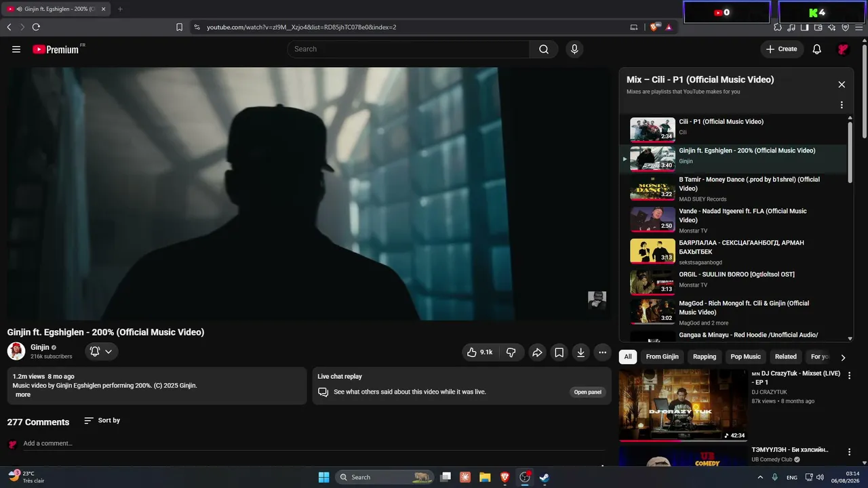
Task: Open Steam from the taskbar
Action: click(x=544, y=477)
